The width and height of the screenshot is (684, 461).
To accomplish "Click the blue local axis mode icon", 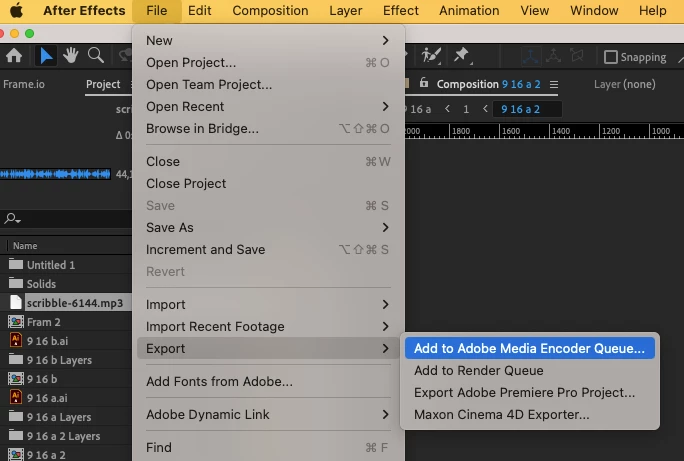I will point(530,56).
